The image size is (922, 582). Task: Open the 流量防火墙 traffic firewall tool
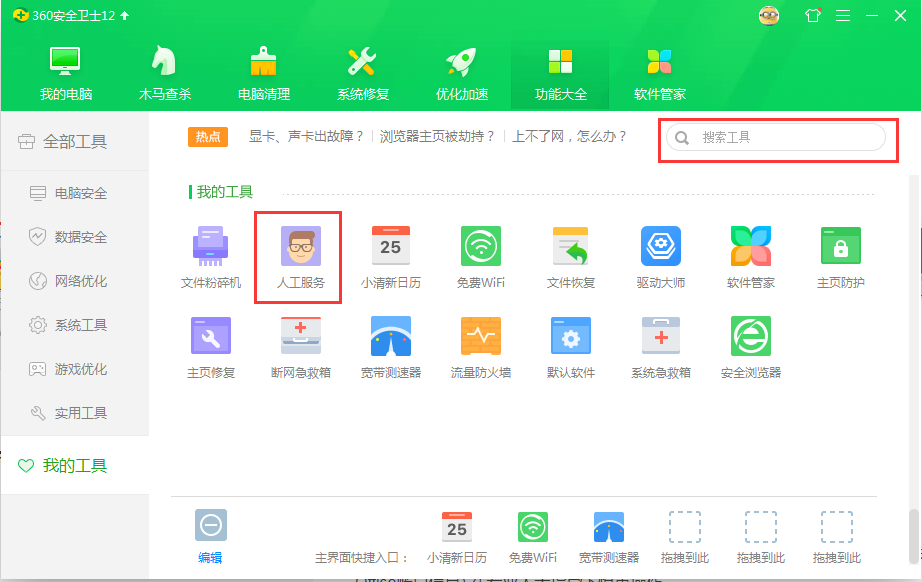tap(480, 347)
